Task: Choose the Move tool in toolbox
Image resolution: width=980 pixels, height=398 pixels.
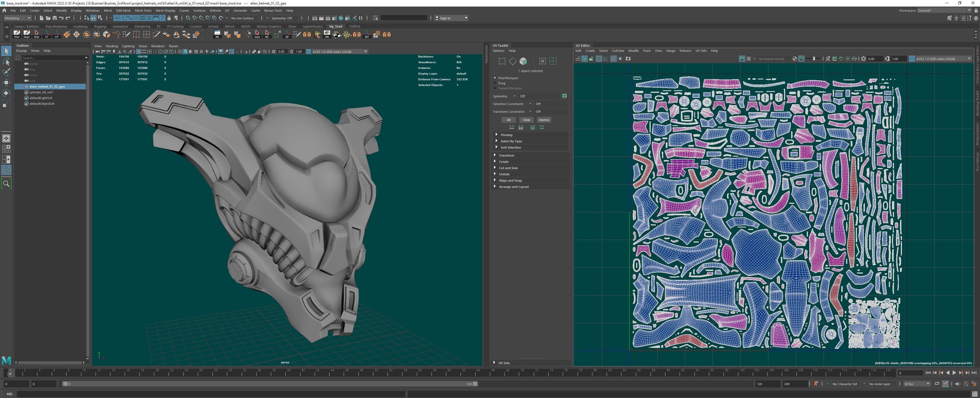Action: tap(6, 83)
